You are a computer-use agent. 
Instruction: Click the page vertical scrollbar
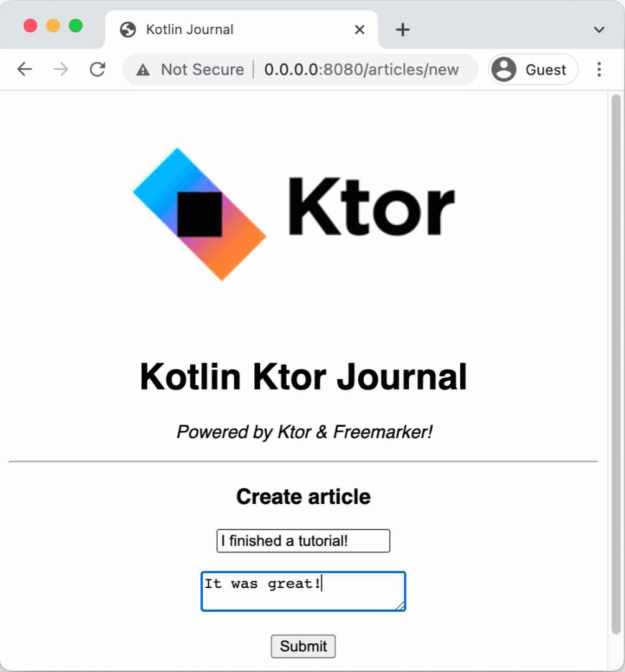coord(616,364)
